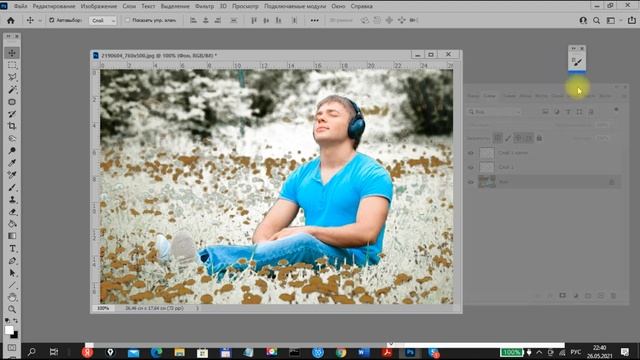
Task: Select the Hand tool
Action: 12,297
